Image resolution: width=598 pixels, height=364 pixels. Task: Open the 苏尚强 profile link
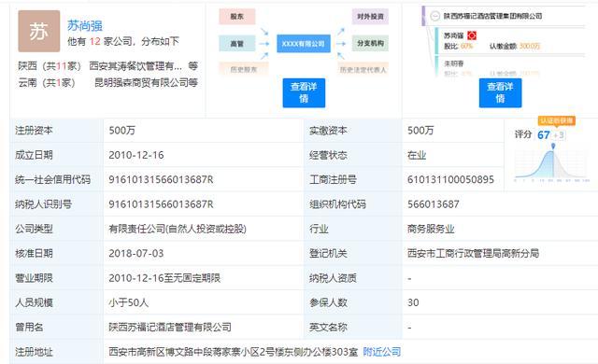pyautogui.click(x=85, y=25)
